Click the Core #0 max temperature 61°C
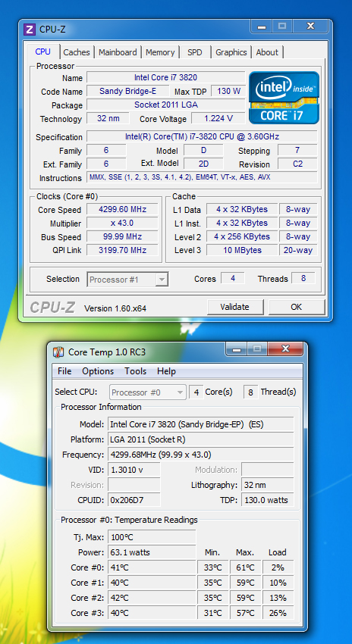The width and height of the screenshot is (352, 644). tap(246, 567)
